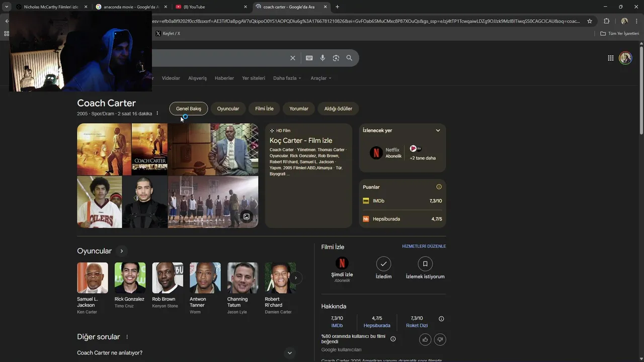Open Channing Tatum cast photo
Image resolution: width=644 pixels, height=362 pixels.
coord(243,278)
